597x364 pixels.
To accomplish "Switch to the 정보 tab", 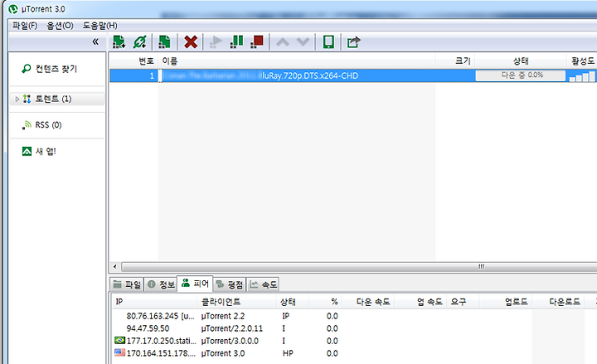I will (161, 284).
